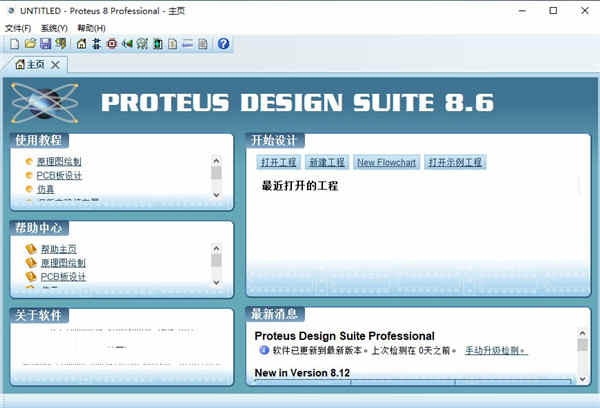Open Schematic Capture from the toolbar
The height and width of the screenshot is (408, 600).
click(x=96, y=44)
